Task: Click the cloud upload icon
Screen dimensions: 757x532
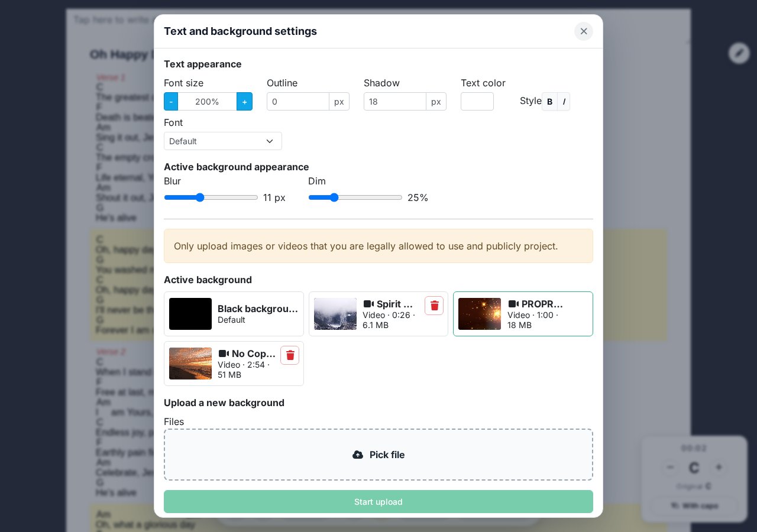Action: [x=358, y=455]
